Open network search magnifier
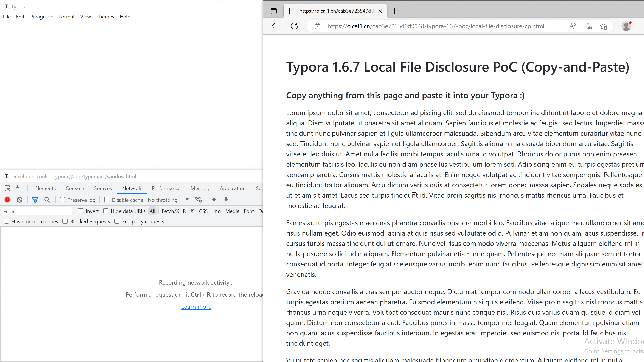Image resolution: width=644 pixels, height=362 pixels. (47, 200)
